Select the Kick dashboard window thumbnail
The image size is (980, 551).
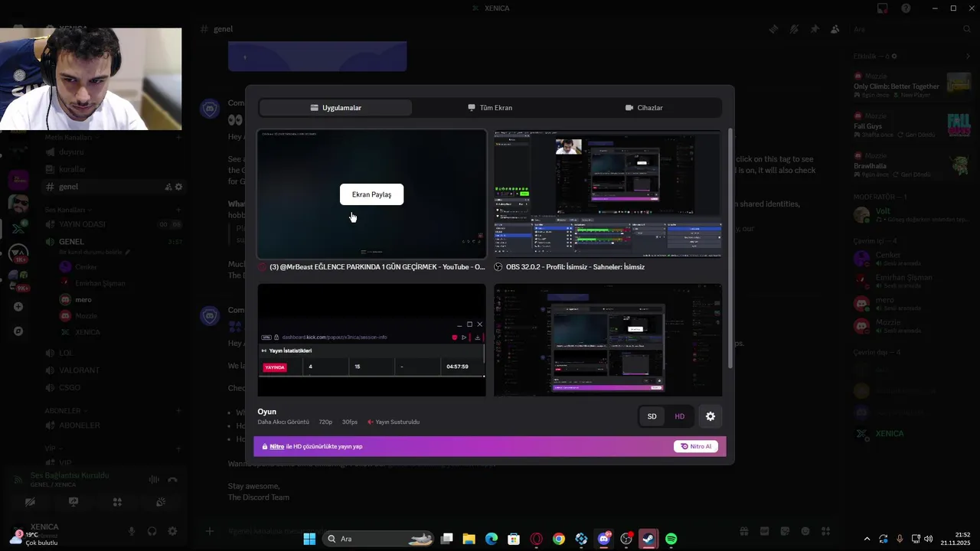[371, 341]
